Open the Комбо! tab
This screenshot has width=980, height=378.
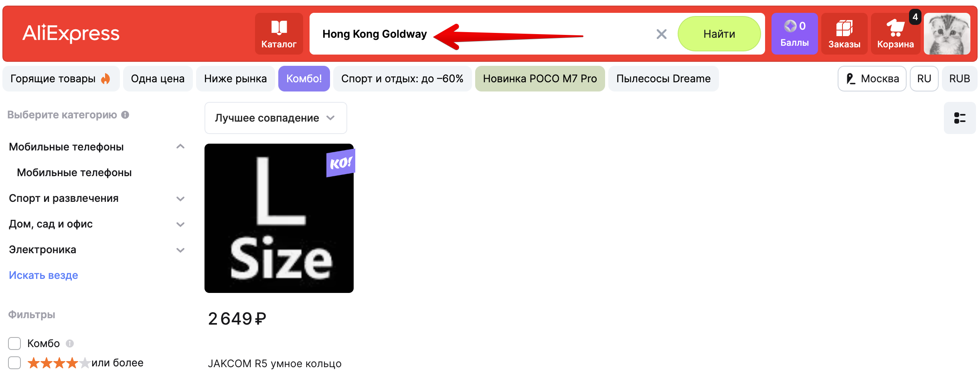304,79
